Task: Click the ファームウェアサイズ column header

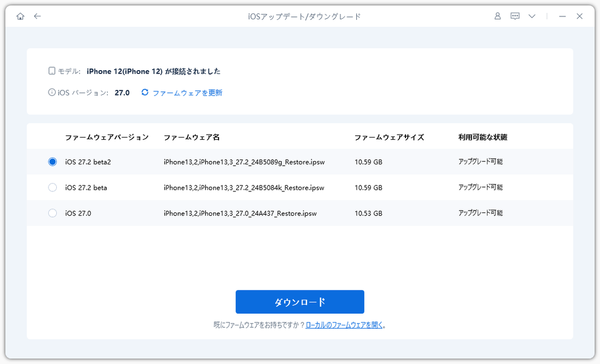Action: (x=389, y=138)
